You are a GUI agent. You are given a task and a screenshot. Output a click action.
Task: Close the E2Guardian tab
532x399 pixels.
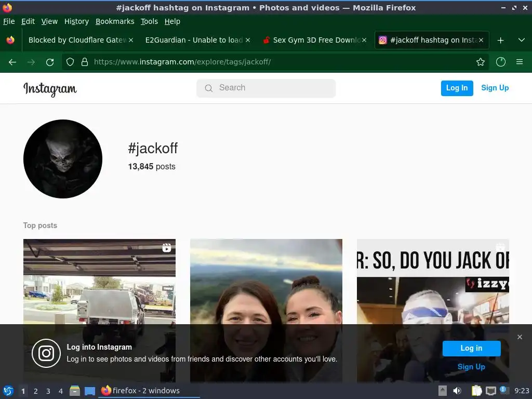pyautogui.click(x=248, y=40)
